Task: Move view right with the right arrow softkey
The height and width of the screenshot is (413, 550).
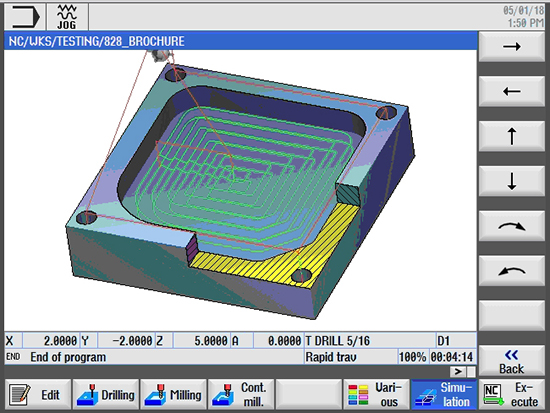Action: point(511,46)
